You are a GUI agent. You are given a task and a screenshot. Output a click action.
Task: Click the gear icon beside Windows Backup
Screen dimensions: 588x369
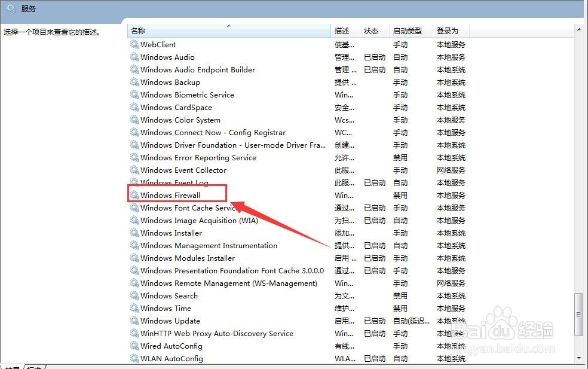click(x=134, y=82)
